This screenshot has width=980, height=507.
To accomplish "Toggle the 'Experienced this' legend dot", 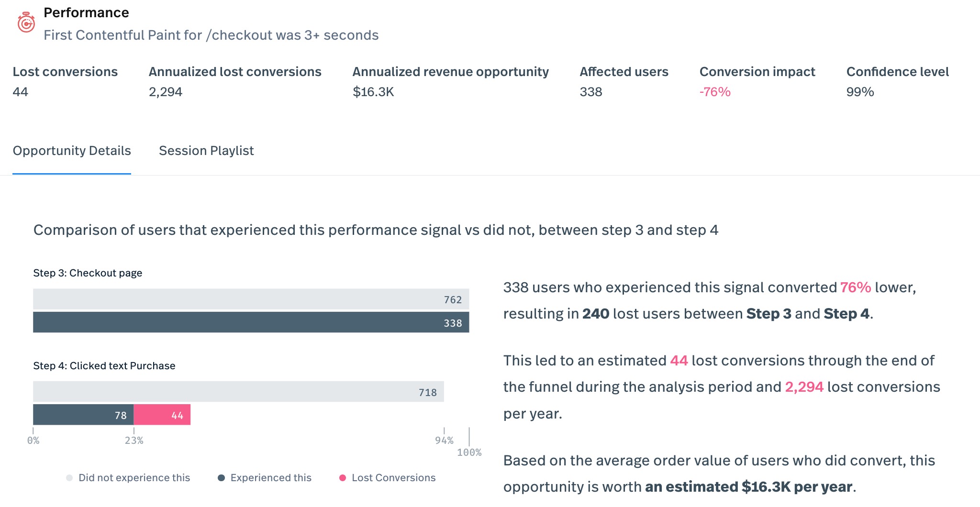I will coord(221,478).
